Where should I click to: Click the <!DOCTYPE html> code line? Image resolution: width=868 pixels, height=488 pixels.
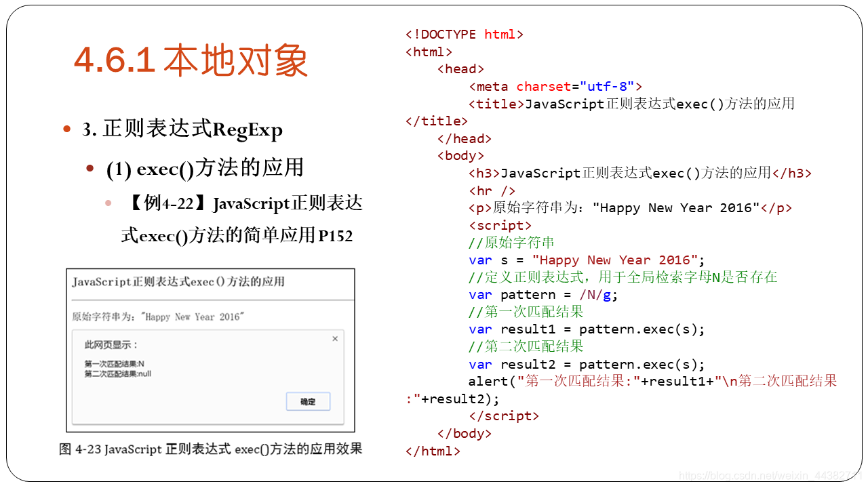[465, 35]
